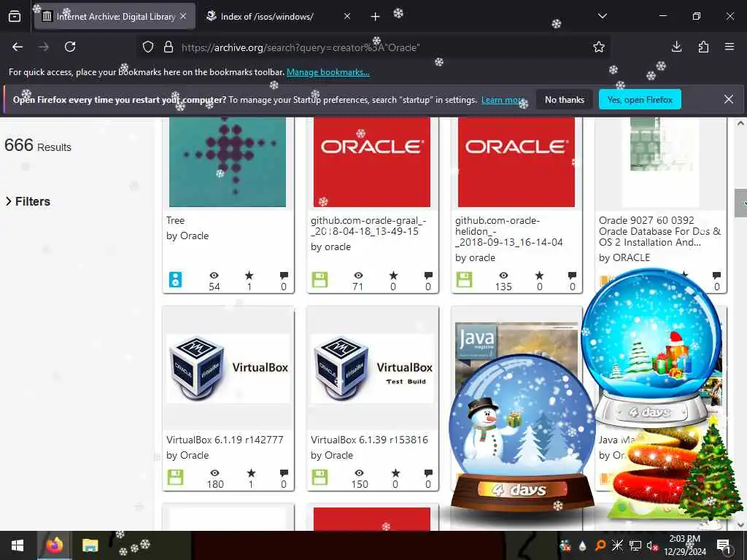Viewport: 747px width, 560px height.
Task: Expand the Filters section
Action: pyautogui.click(x=28, y=201)
